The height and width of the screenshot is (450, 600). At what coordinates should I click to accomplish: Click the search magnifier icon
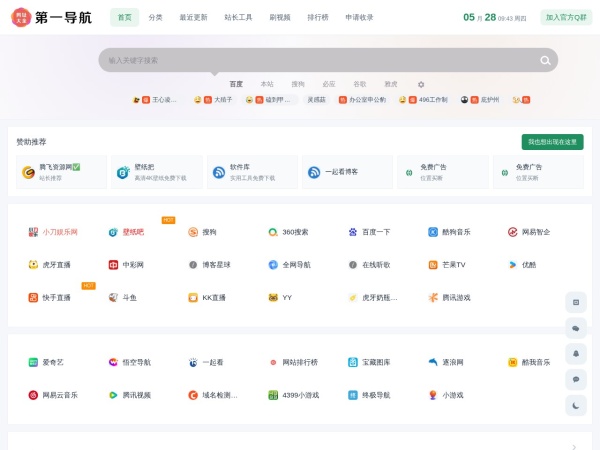545,60
